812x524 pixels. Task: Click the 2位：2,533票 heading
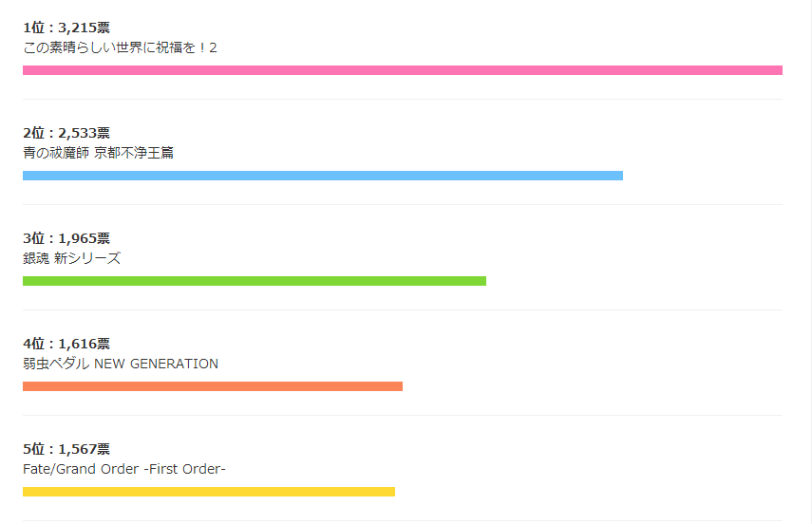pos(66,133)
